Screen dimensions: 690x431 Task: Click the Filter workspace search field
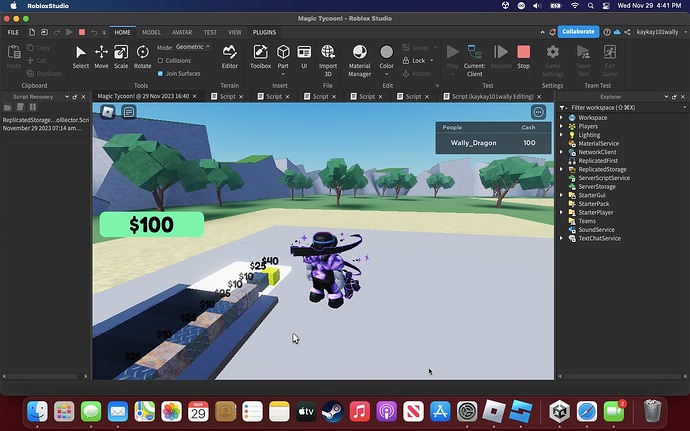(625, 107)
